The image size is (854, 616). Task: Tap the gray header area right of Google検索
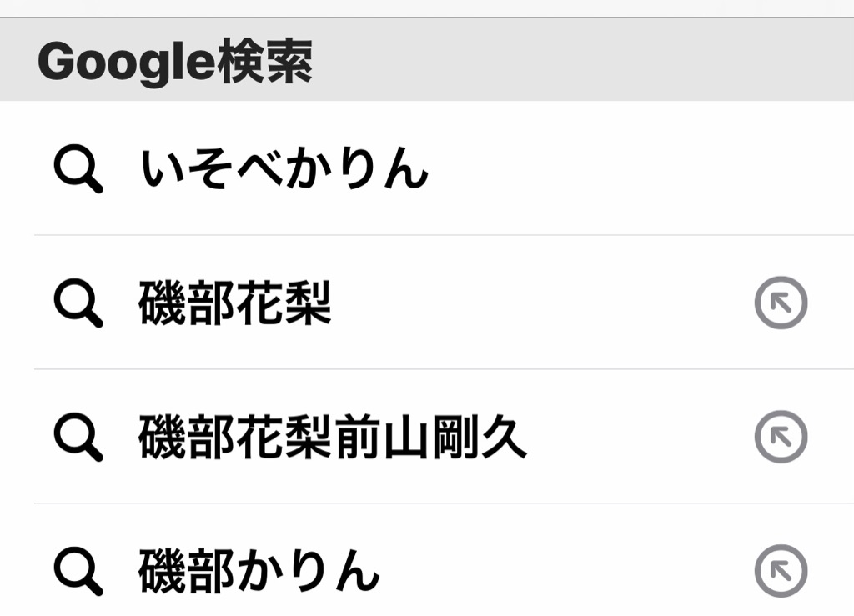(x=584, y=59)
